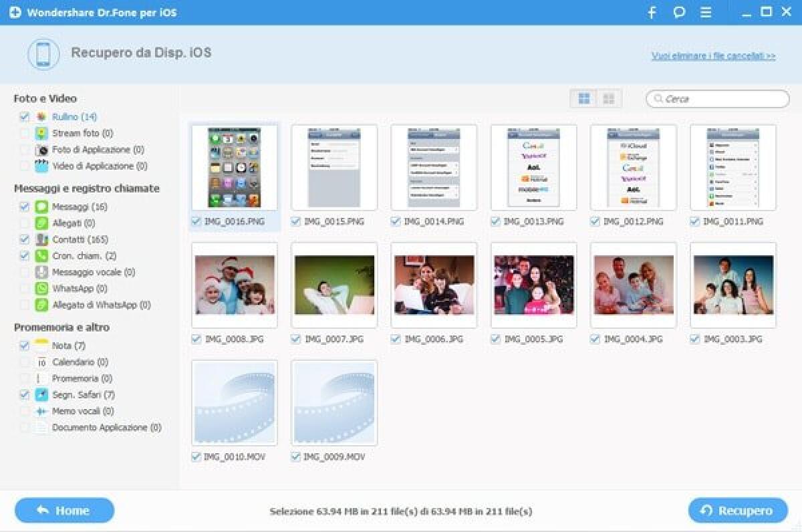This screenshot has height=532, width=802.
Task: Disable the Cron. chiam. checkbox
Action: [x=25, y=256]
